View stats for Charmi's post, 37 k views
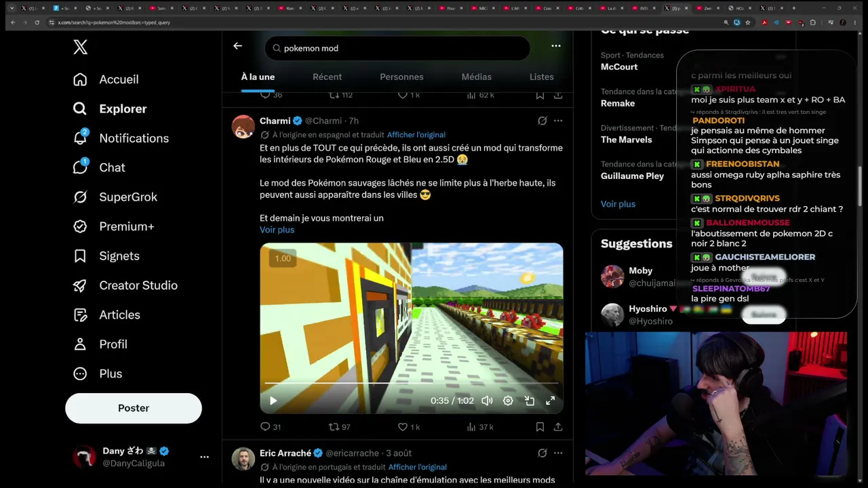This screenshot has height=488, width=868. coord(480,427)
